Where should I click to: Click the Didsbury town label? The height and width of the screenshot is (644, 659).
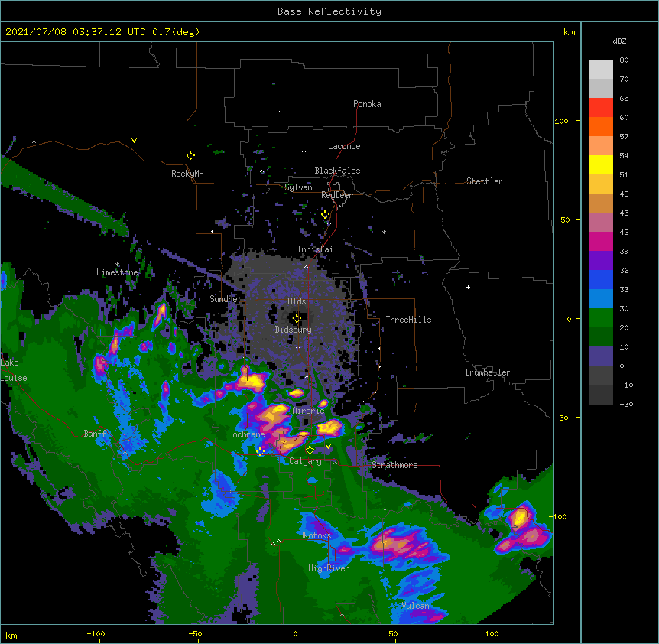coord(294,330)
